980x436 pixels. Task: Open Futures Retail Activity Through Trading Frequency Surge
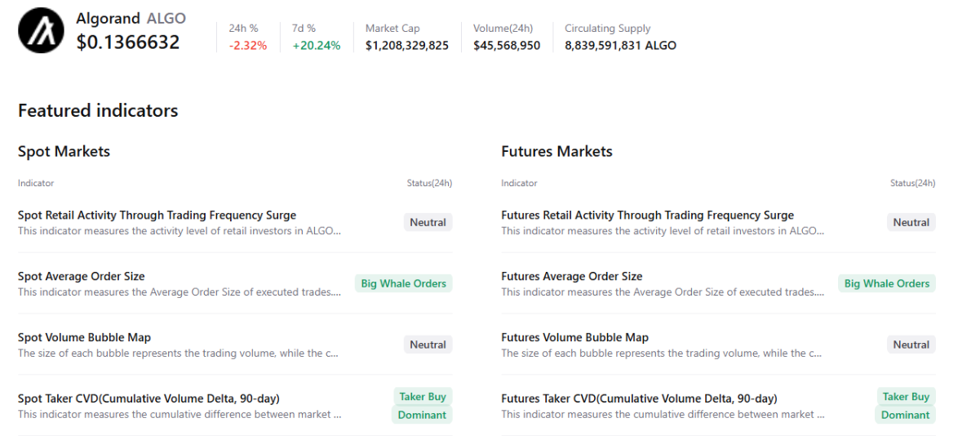pyautogui.click(x=647, y=216)
